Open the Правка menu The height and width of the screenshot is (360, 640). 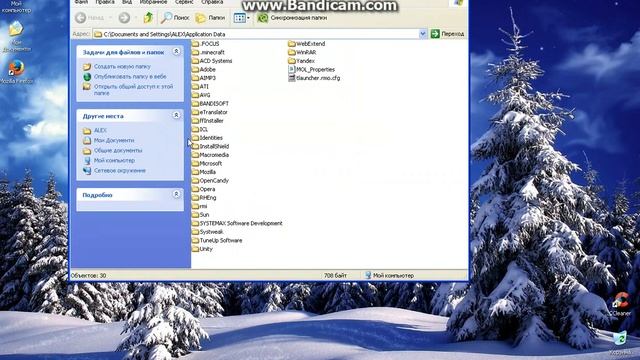[104, 2]
